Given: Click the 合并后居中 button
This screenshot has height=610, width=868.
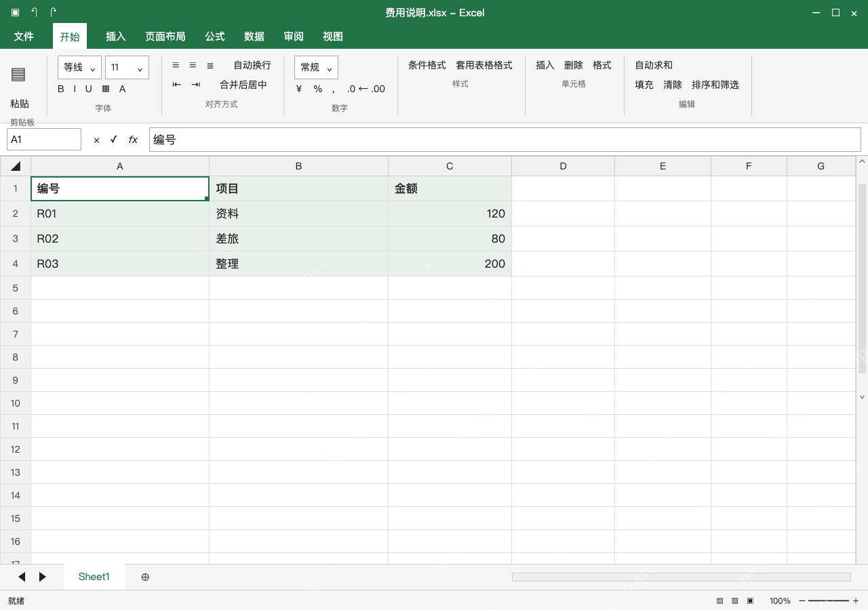Looking at the screenshot, I should click(x=243, y=85).
